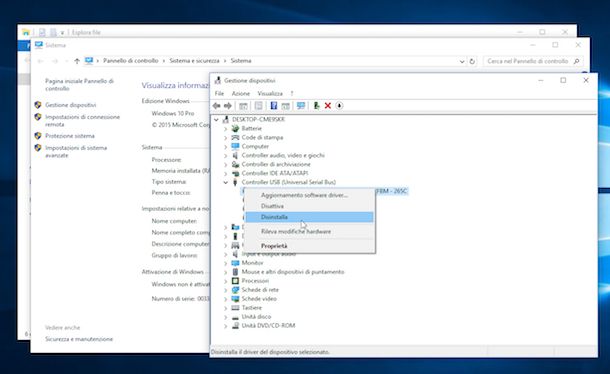Collapse the Controller USB category
Screen dimensions: 610x374
(x=226, y=182)
